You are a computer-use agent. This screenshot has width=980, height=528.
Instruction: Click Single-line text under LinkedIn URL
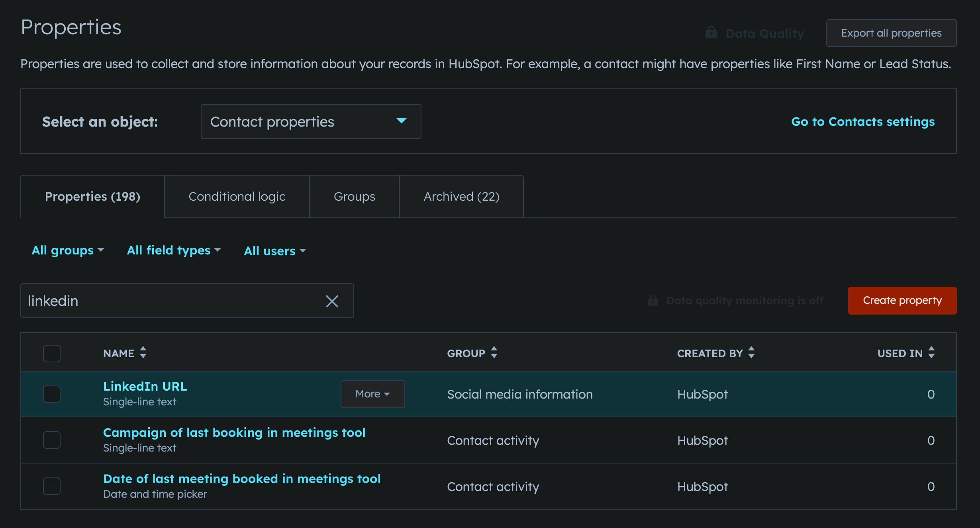pos(139,402)
